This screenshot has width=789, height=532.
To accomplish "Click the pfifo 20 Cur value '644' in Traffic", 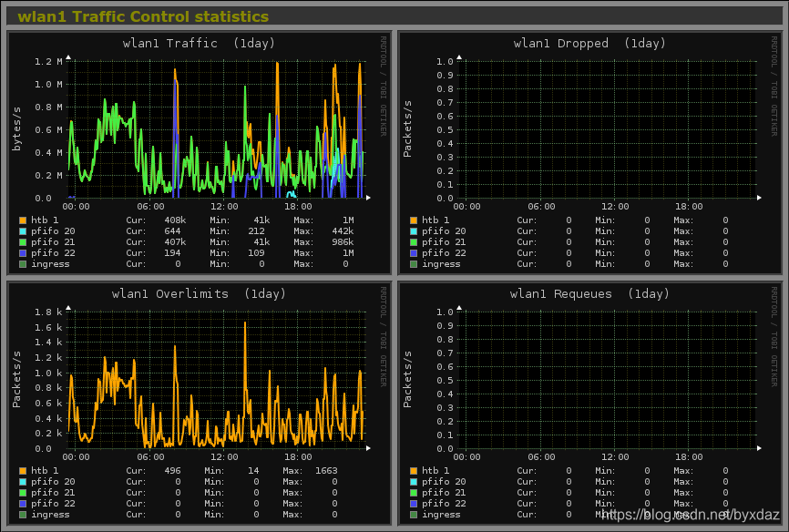I will (172, 231).
